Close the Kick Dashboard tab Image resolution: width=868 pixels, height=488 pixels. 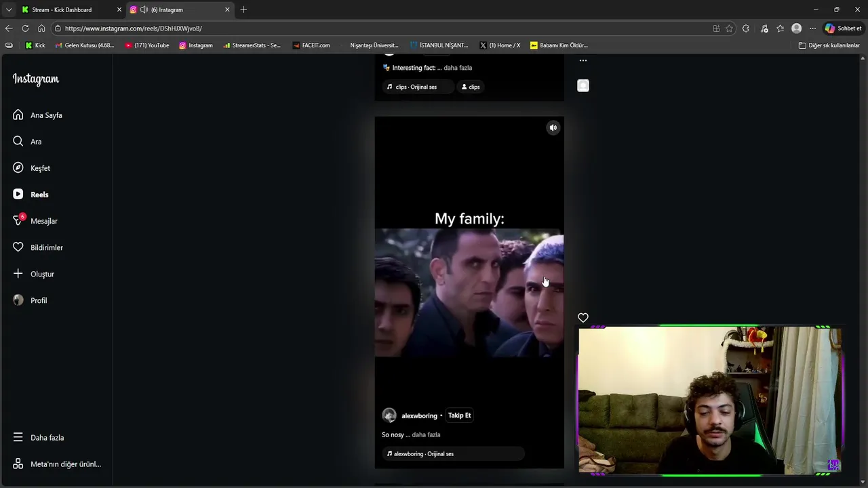click(x=119, y=9)
